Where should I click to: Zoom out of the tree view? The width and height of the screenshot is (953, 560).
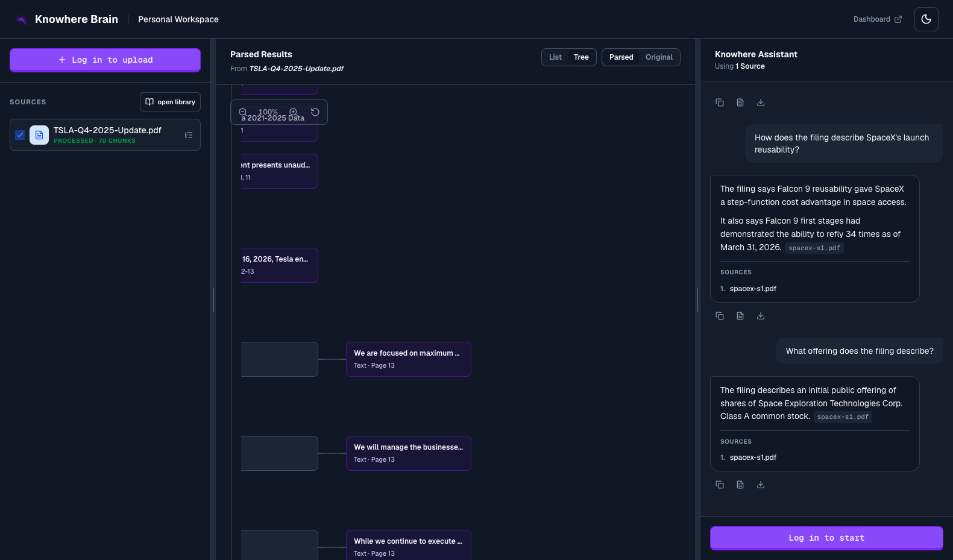(242, 112)
